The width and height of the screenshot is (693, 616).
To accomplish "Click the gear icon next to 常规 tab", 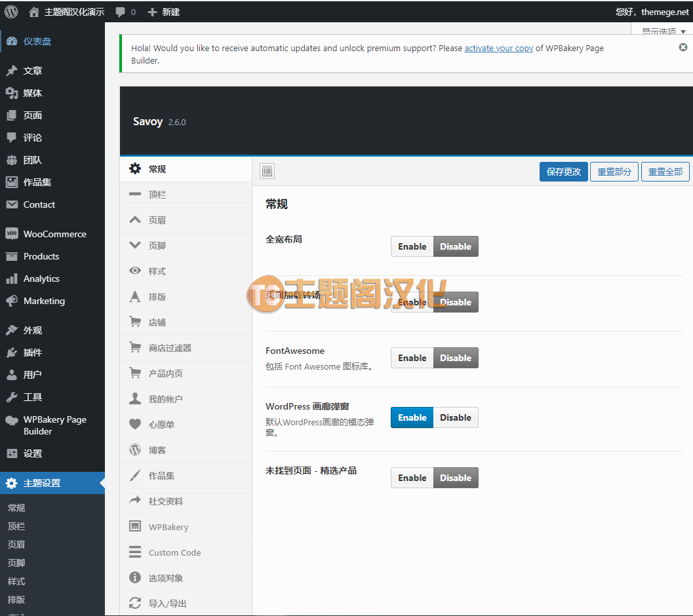I will click(x=135, y=168).
